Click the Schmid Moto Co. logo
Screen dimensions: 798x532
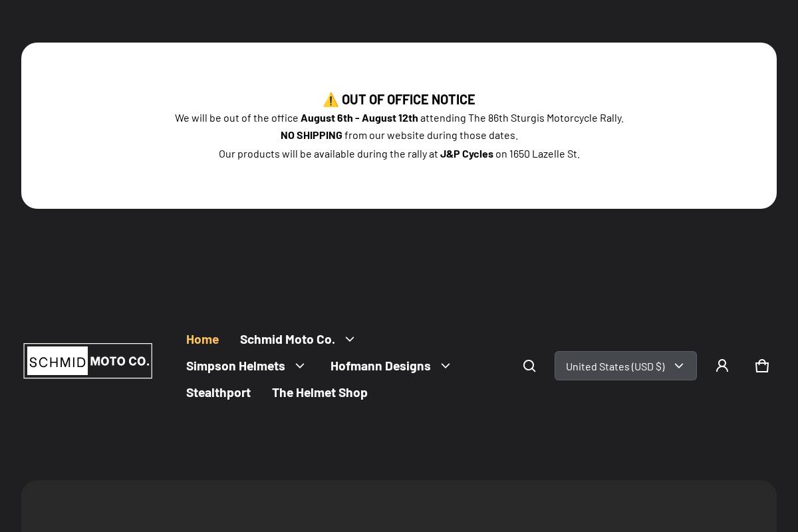tap(88, 361)
